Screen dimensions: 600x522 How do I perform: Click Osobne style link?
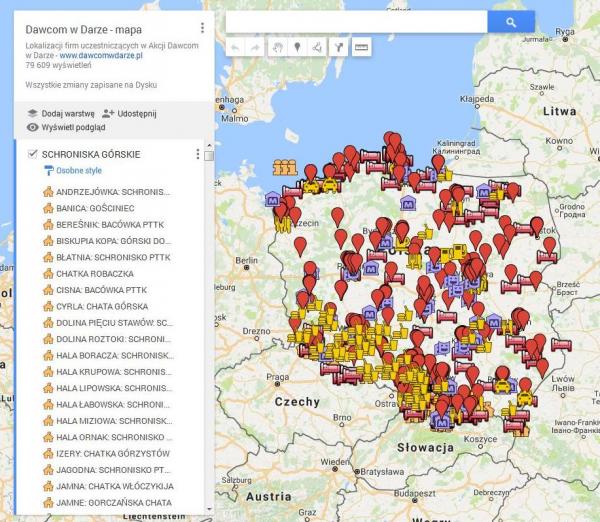79,171
